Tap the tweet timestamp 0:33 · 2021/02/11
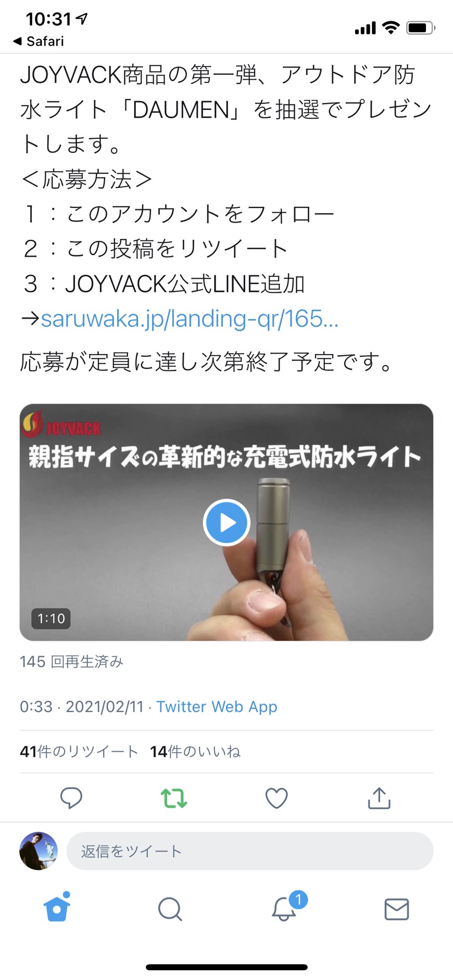453x980 pixels. pos(81,706)
